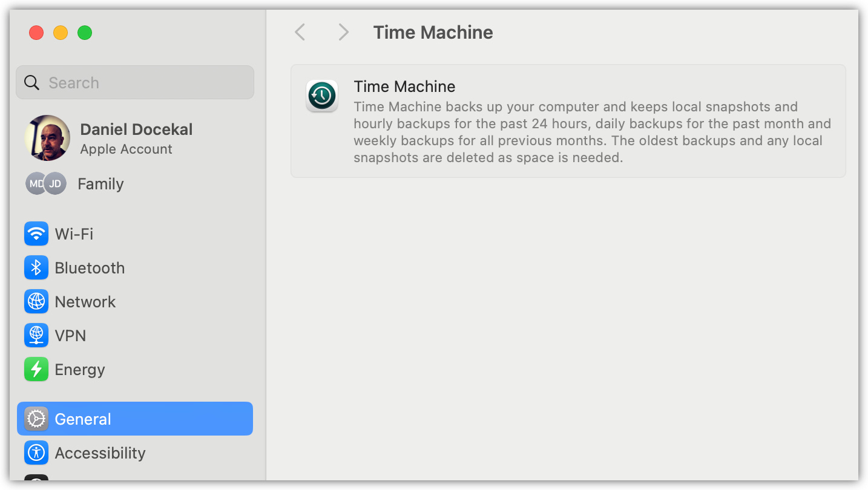Screen dimensions: 868x490
Task: Click the Time Machine panel heading
Action: tap(404, 87)
